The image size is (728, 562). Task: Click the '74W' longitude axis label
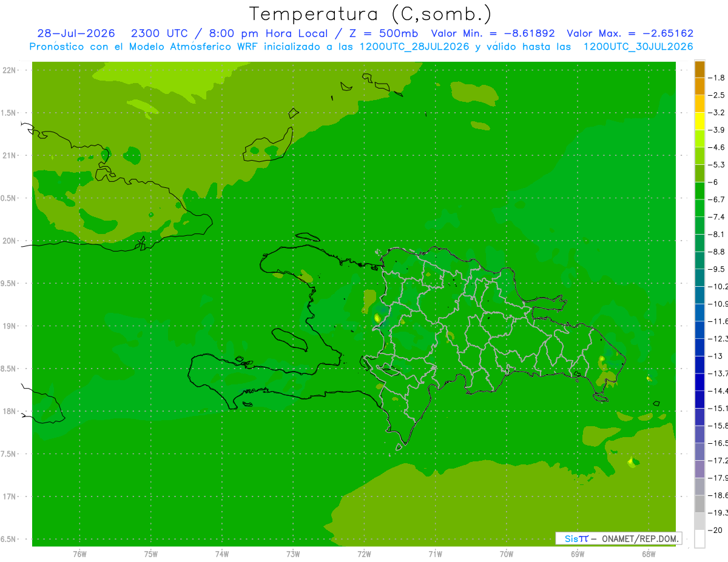tap(221, 554)
